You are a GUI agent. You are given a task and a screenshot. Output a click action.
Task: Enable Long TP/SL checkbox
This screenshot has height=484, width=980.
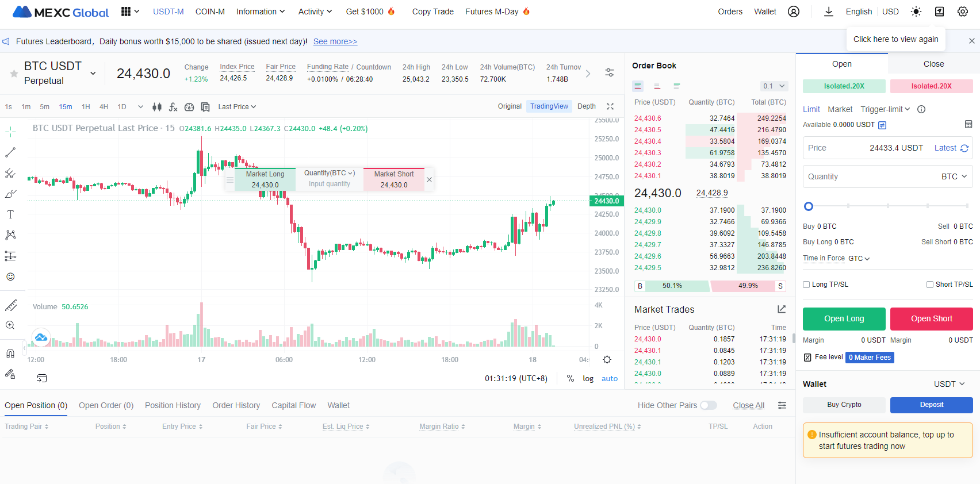coord(806,285)
